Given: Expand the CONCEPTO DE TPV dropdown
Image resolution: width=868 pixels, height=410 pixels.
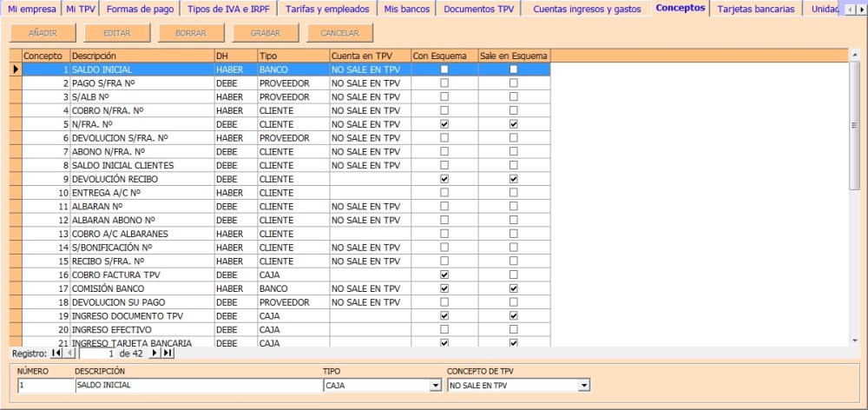Looking at the screenshot, I should coord(584,386).
